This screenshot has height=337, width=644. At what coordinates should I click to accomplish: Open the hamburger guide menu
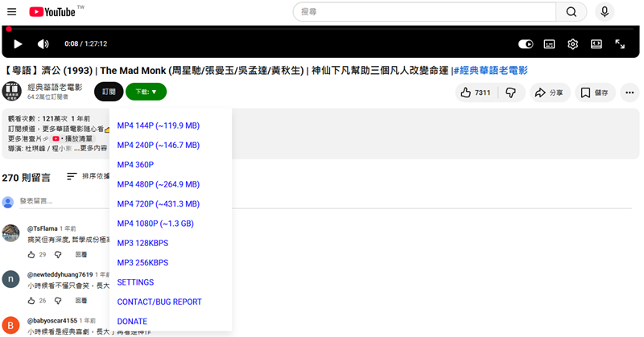12,11
